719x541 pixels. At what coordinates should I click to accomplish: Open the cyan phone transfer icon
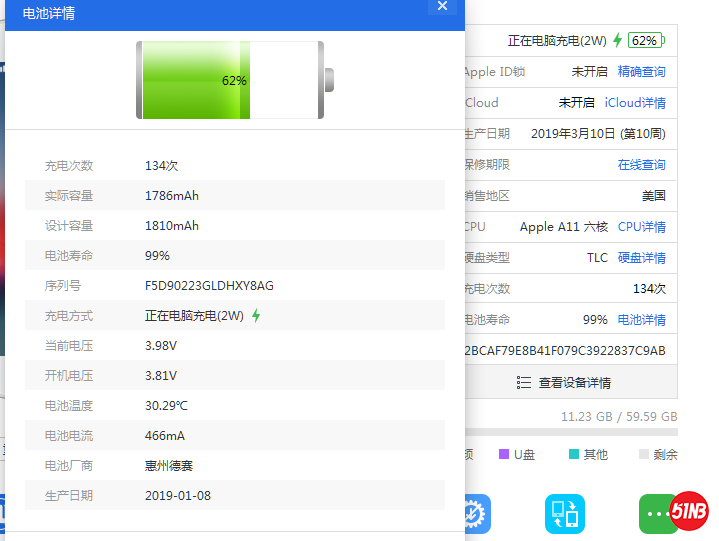coord(564,514)
